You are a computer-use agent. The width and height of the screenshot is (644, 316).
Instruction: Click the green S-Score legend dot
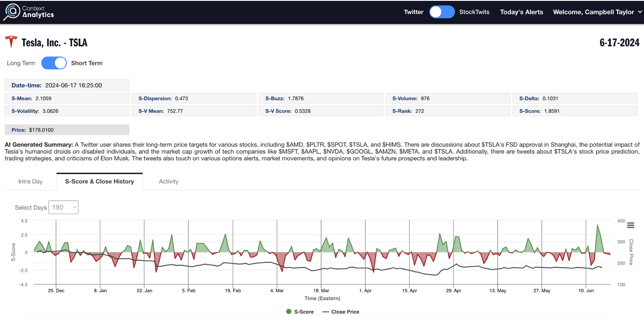[x=289, y=312]
